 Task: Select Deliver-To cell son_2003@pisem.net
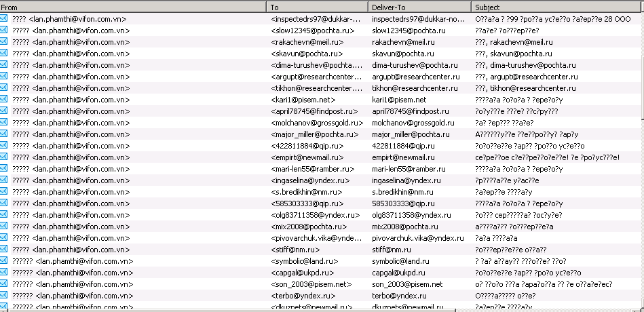[407, 284]
